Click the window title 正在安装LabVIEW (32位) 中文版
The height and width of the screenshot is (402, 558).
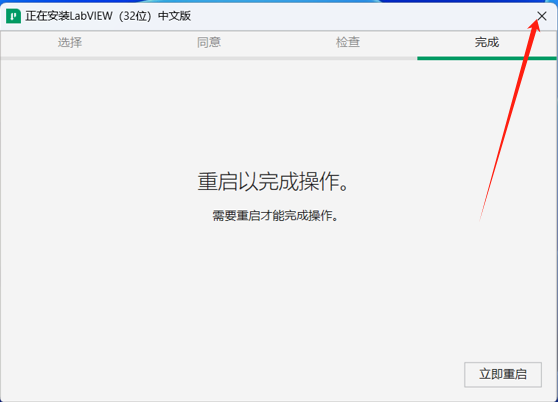[x=108, y=16]
